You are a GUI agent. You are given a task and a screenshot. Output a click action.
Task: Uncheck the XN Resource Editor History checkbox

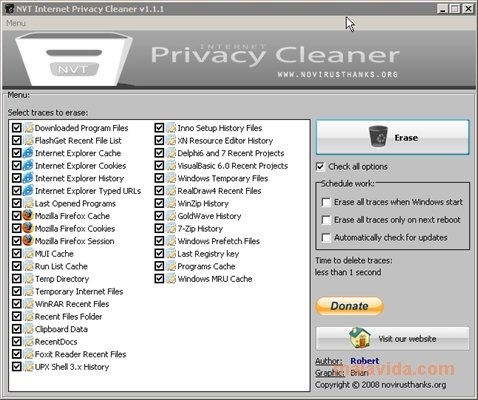(x=159, y=141)
